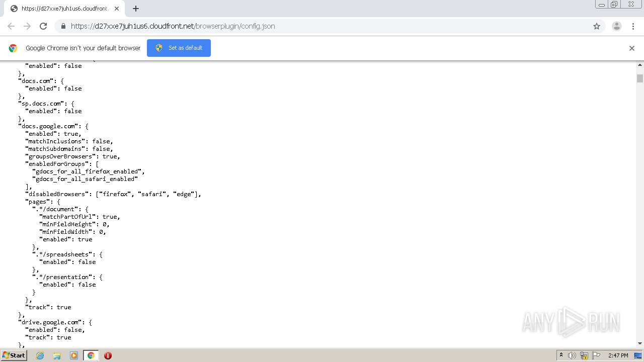Click the "enabledForGroups" line
The width and height of the screenshot is (644, 362).
[x=62, y=164]
